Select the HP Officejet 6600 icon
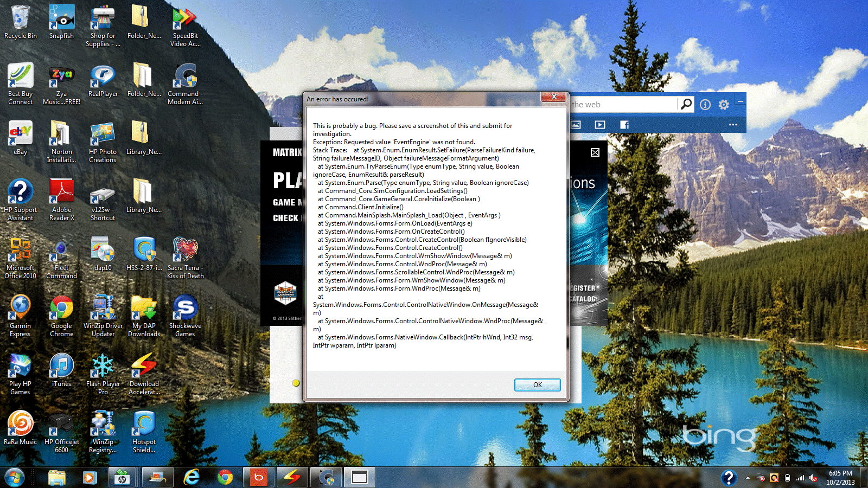The width and height of the screenshot is (868, 488). [61, 432]
